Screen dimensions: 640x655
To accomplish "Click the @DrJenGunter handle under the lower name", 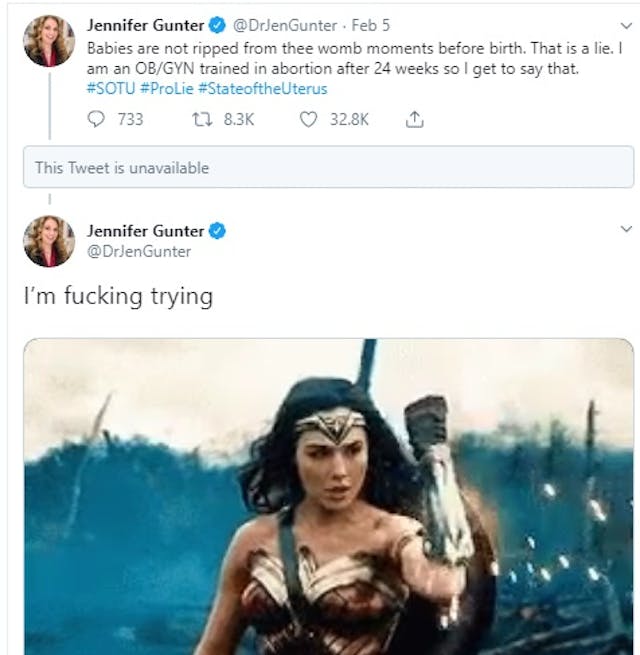I will point(139,251).
